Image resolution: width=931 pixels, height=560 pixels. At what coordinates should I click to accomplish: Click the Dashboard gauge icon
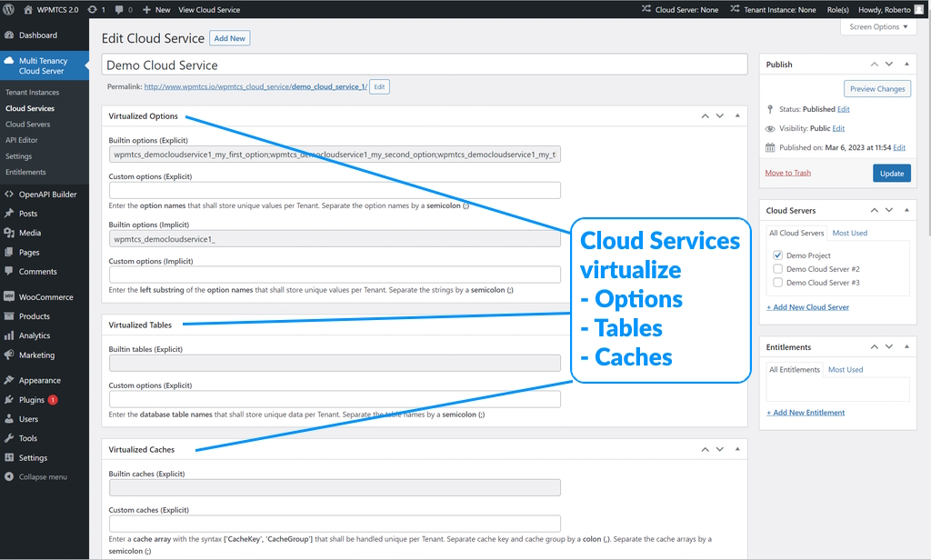click(x=9, y=35)
